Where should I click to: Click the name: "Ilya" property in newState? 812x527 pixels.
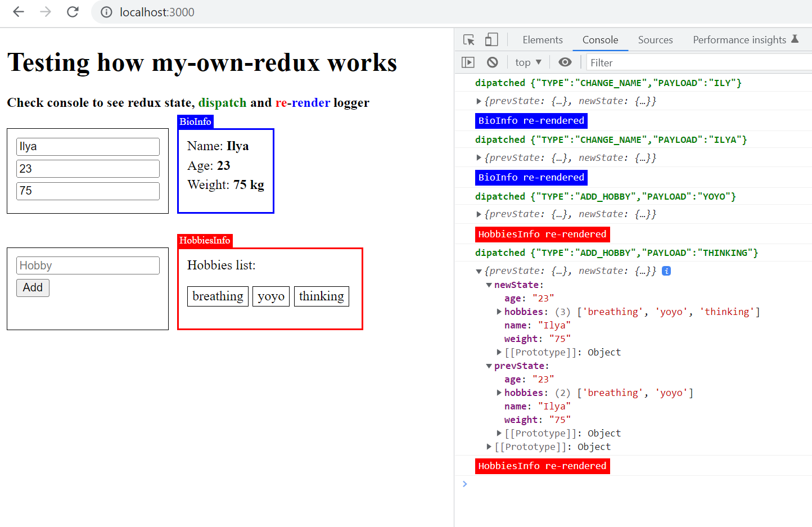pyautogui.click(x=538, y=326)
